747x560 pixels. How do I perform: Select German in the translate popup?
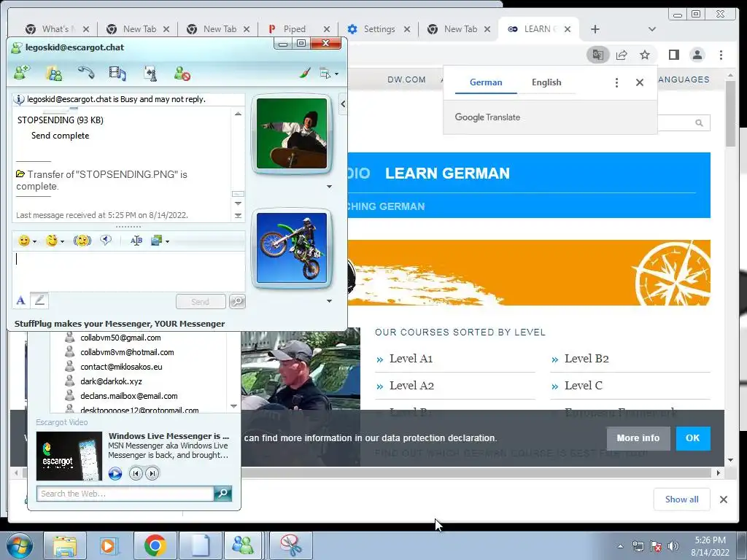(x=486, y=82)
